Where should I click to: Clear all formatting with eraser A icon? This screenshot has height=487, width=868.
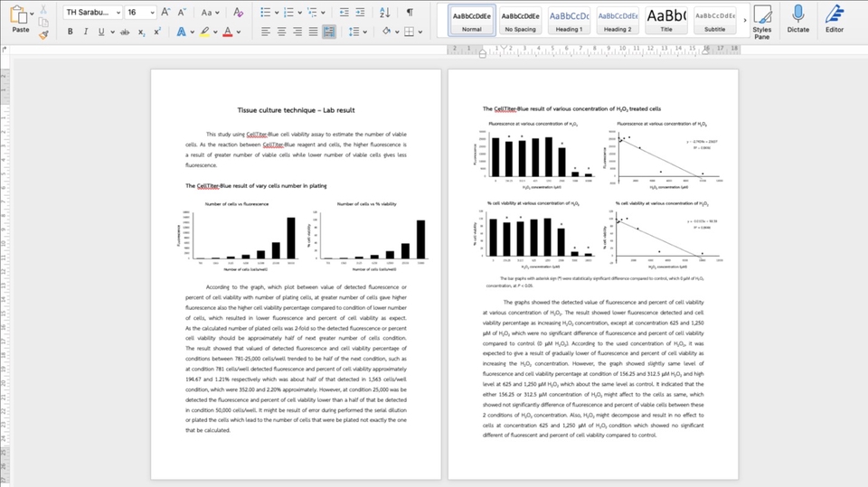click(x=238, y=12)
